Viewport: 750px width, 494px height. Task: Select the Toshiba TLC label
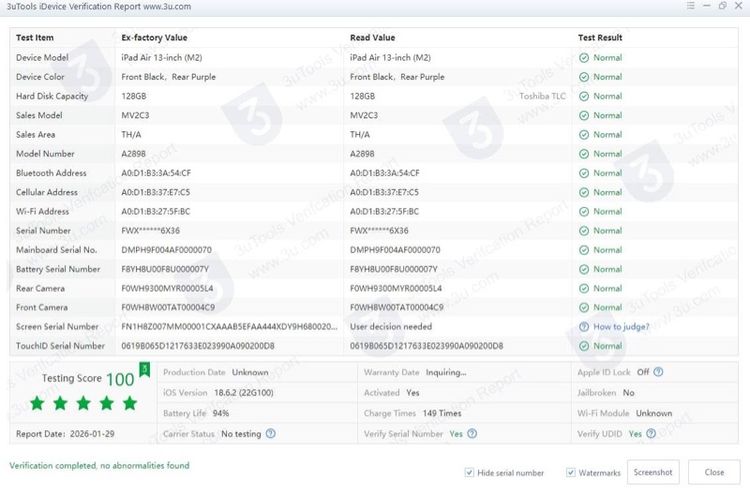tap(542, 96)
